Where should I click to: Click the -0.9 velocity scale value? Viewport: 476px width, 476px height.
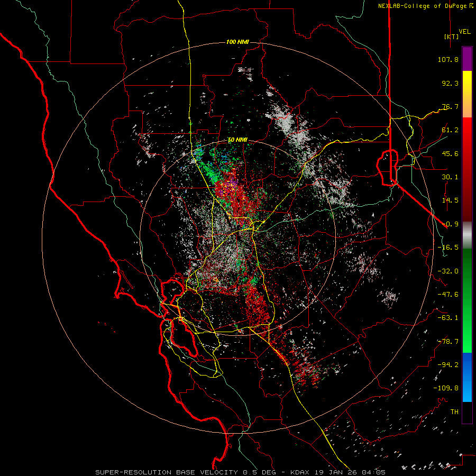[x=450, y=224]
